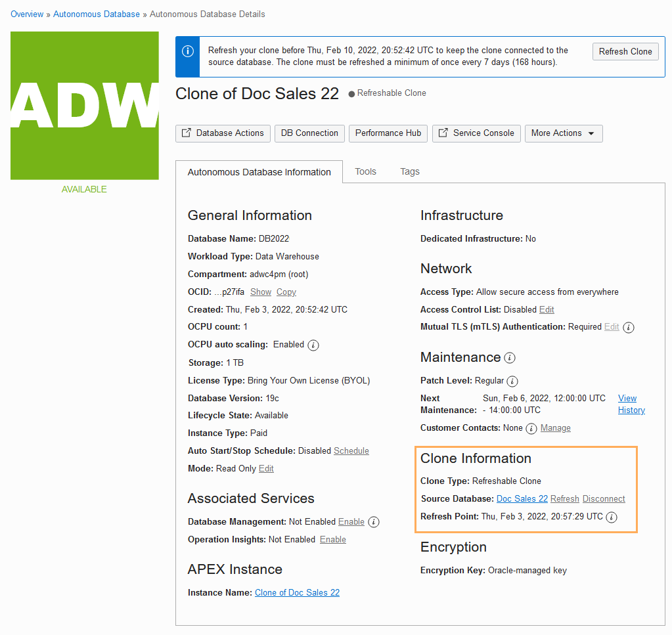This screenshot has height=635, width=672.
Task: Show the full OCID
Action: (x=261, y=292)
